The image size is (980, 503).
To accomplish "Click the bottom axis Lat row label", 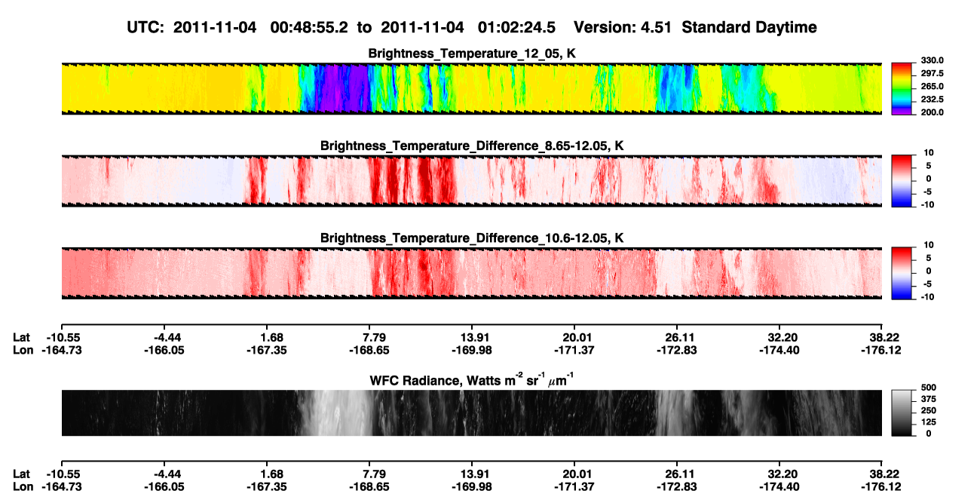I will [x=22, y=474].
